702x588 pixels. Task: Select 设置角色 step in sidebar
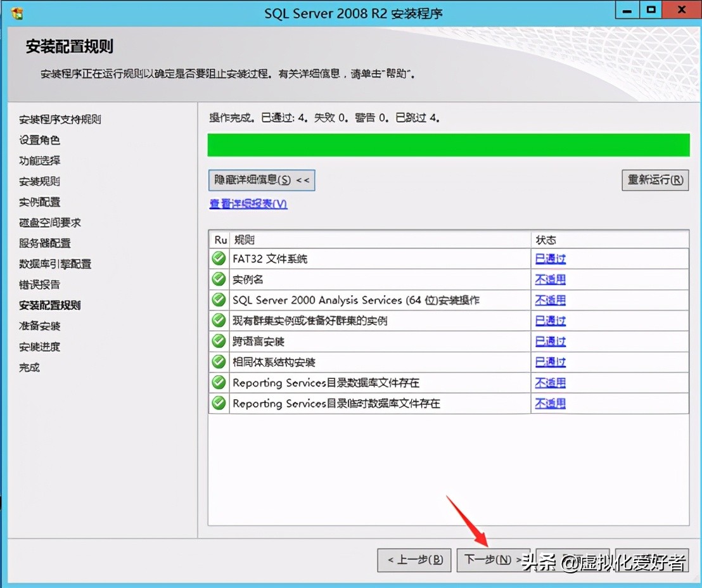[39, 140]
